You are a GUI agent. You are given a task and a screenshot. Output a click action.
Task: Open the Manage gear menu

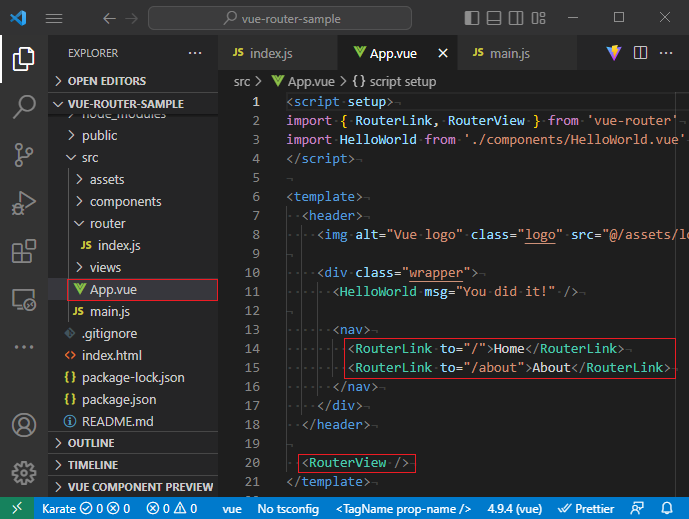(x=24, y=473)
